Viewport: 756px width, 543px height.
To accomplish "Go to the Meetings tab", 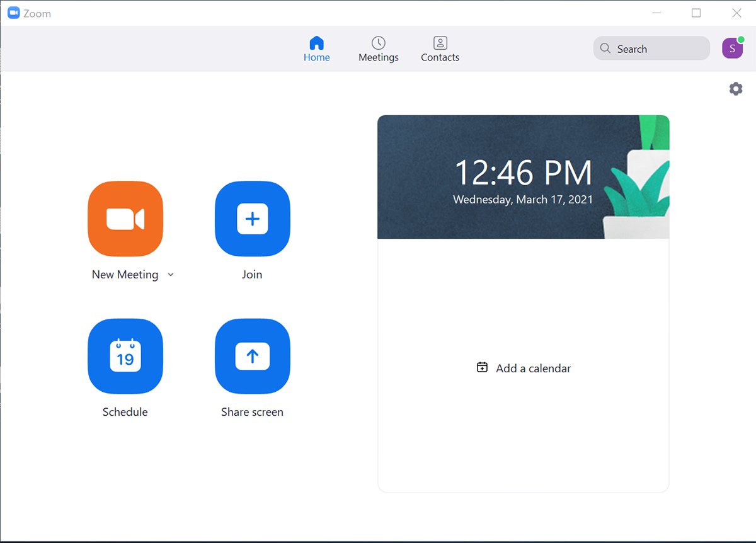I will click(x=378, y=49).
